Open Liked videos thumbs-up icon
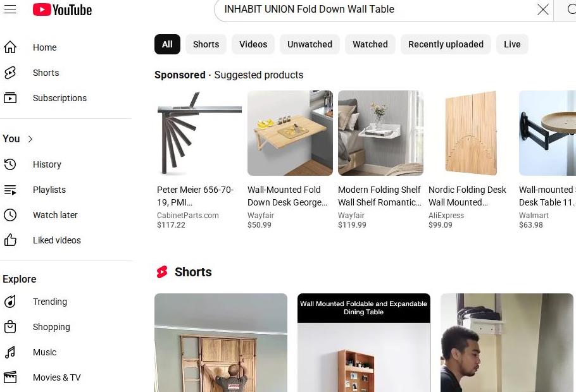The image size is (576, 392). pos(10,240)
